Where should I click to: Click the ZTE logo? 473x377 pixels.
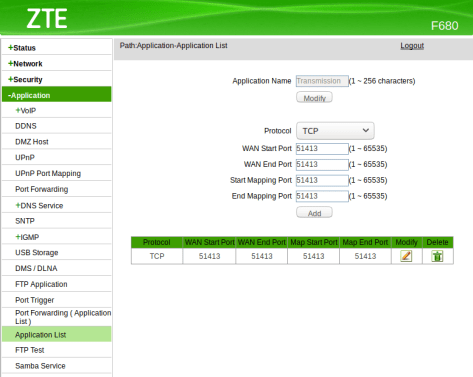[x=47, y=19]
